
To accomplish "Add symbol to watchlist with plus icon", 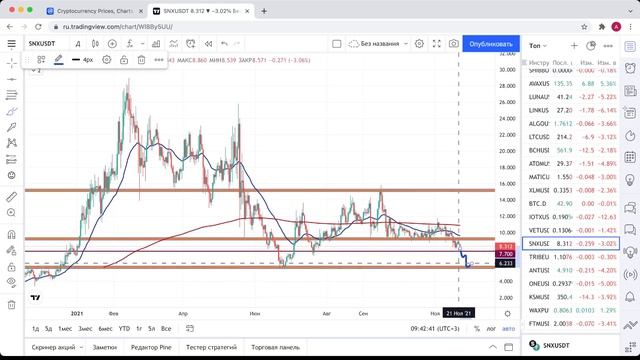I will pyautogui.click(x=574, y=46).
